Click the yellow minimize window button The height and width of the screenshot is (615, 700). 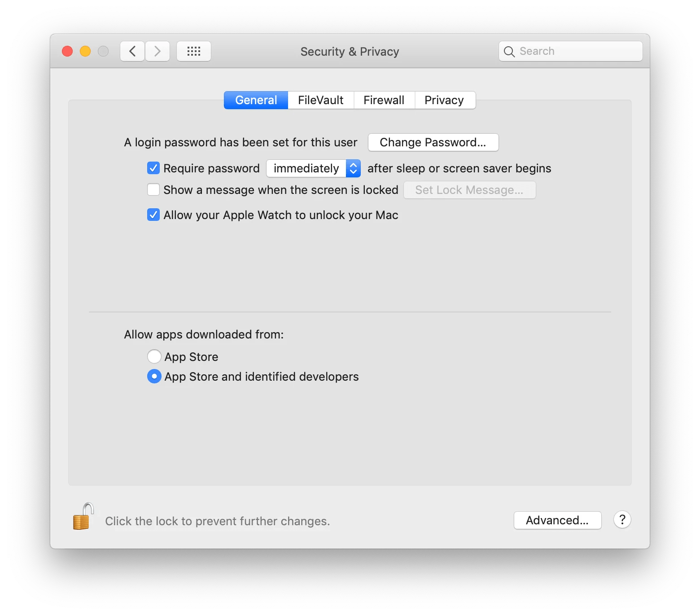pos(85,51)
